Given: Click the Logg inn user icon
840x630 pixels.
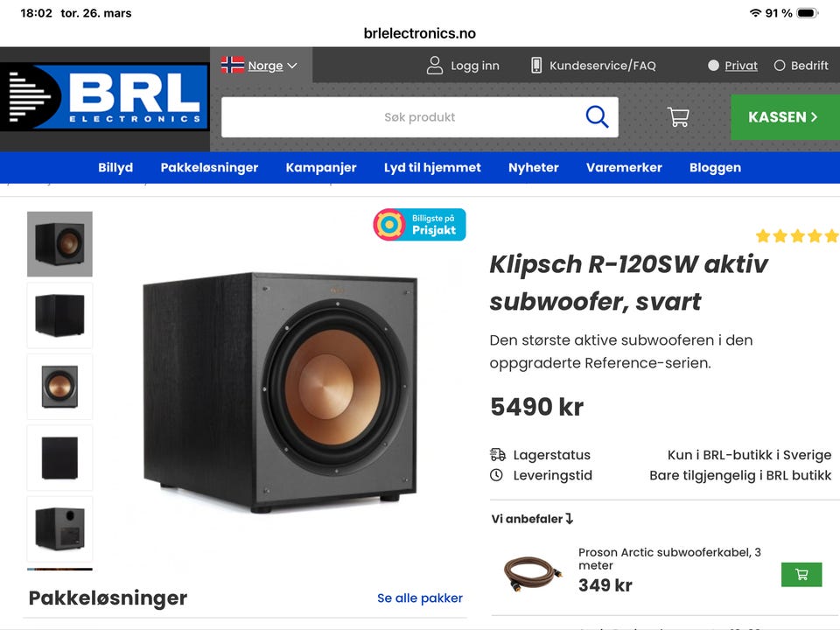Looking at the screenshot, I should coord(435,66).
